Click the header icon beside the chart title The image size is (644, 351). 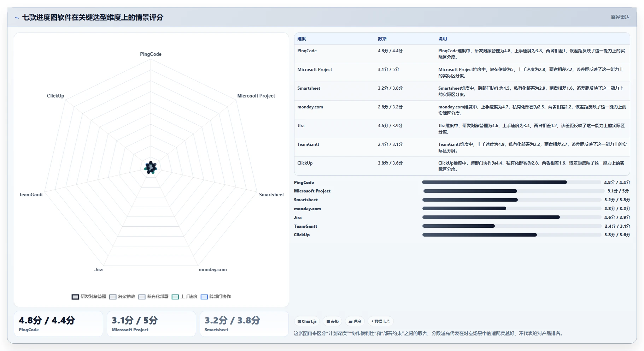[x=17, y=18]
